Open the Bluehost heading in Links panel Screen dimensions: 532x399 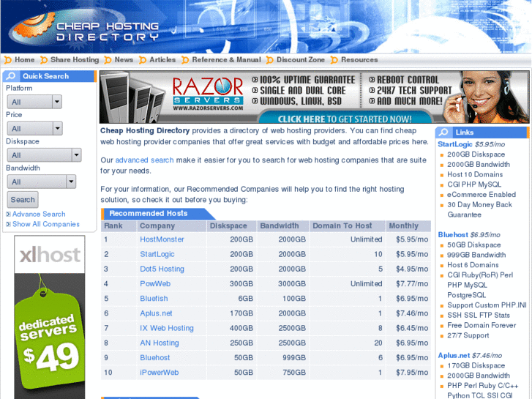[453, 235]
